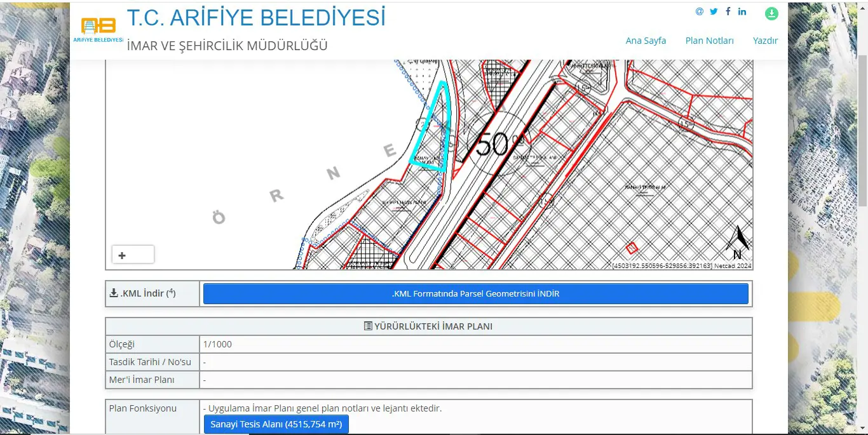868x435 pixels.
Task: Download parcel geometry via .KML Formatında button
Action: coord(475,294)
